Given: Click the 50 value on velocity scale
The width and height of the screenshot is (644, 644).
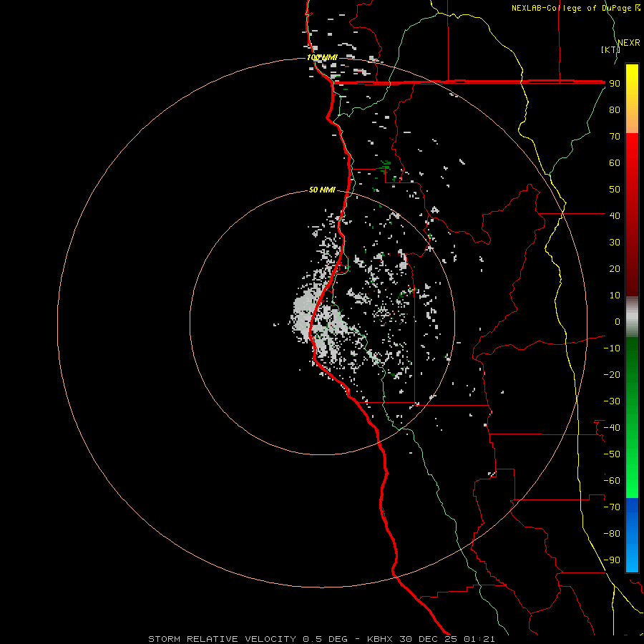Looking at the screenshot, I should [x=615, y=190].
